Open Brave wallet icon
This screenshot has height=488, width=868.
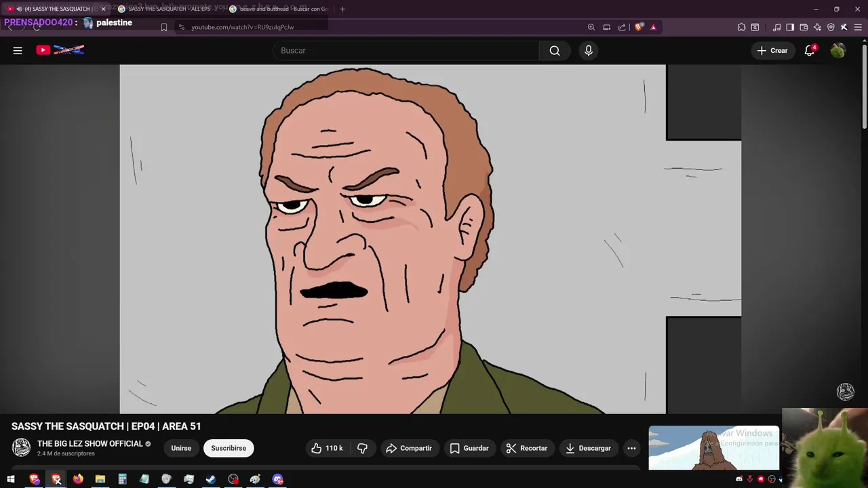(804, 27)
